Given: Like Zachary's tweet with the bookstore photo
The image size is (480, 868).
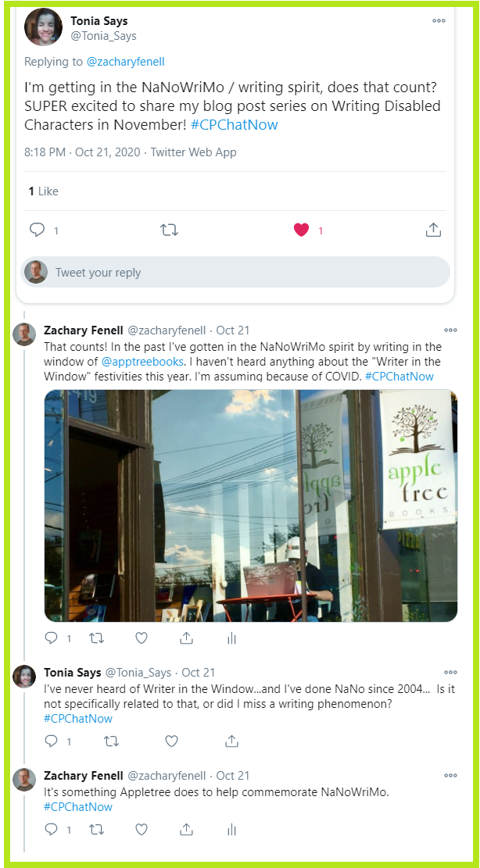Looking at the screenshot, I should 141,638.
